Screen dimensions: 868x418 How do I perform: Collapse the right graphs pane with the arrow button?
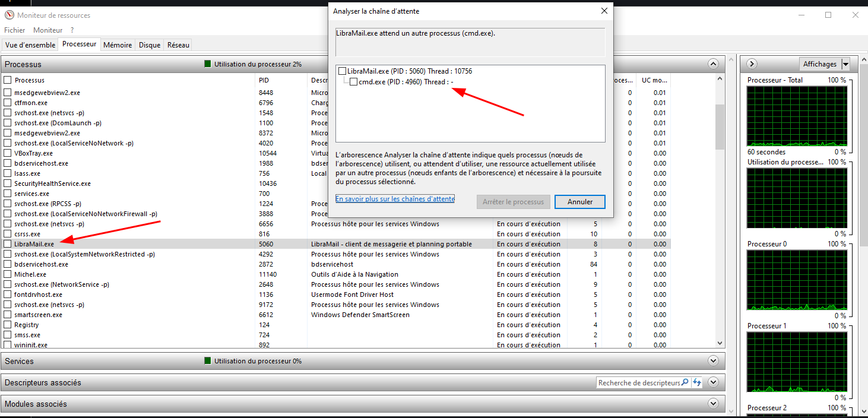pyautogui.click(x=752, y=64)
